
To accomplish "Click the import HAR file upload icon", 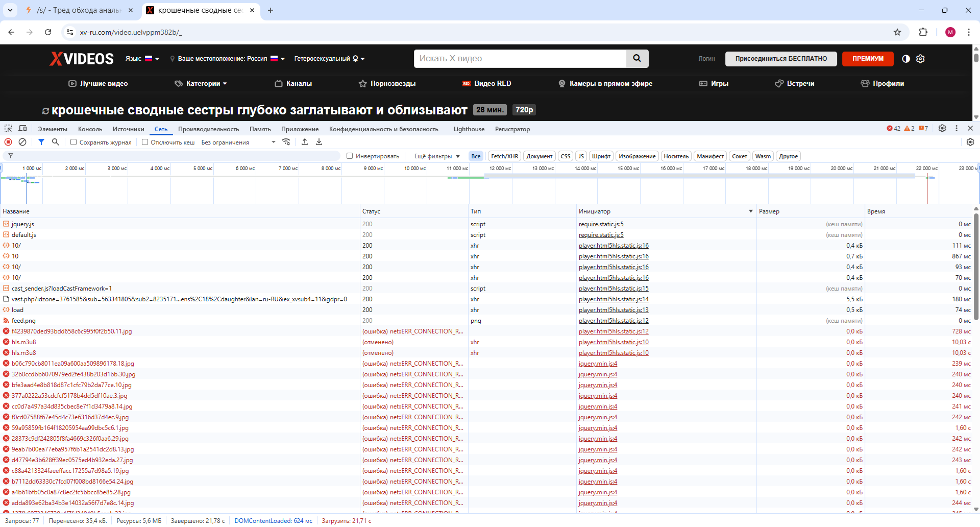I will (305, 142).
